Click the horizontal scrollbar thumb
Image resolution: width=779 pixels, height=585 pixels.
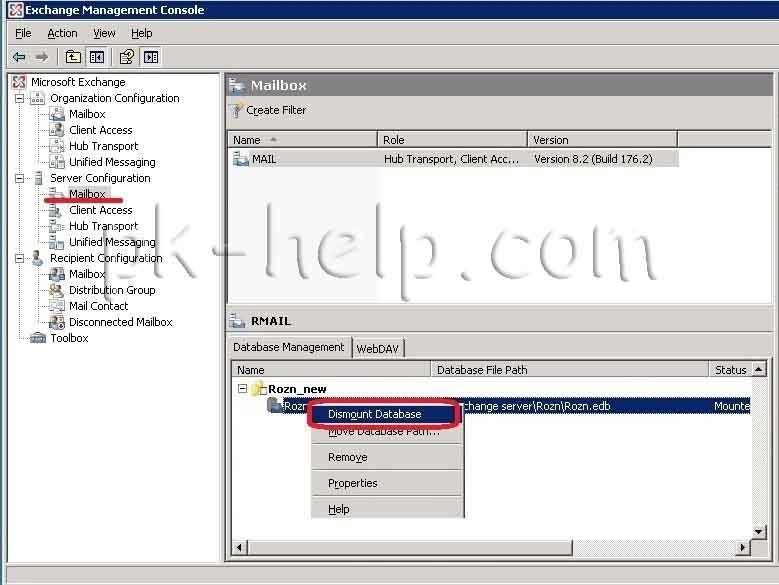point(410,548)
